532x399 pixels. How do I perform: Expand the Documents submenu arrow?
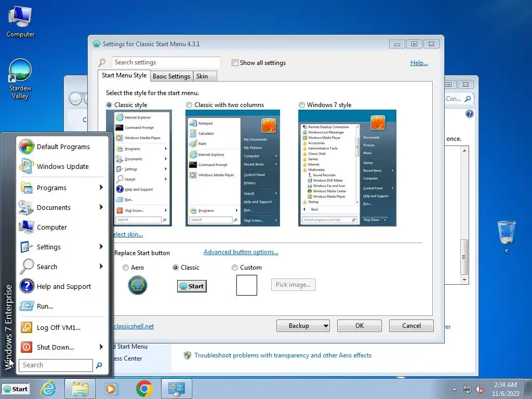101,207
